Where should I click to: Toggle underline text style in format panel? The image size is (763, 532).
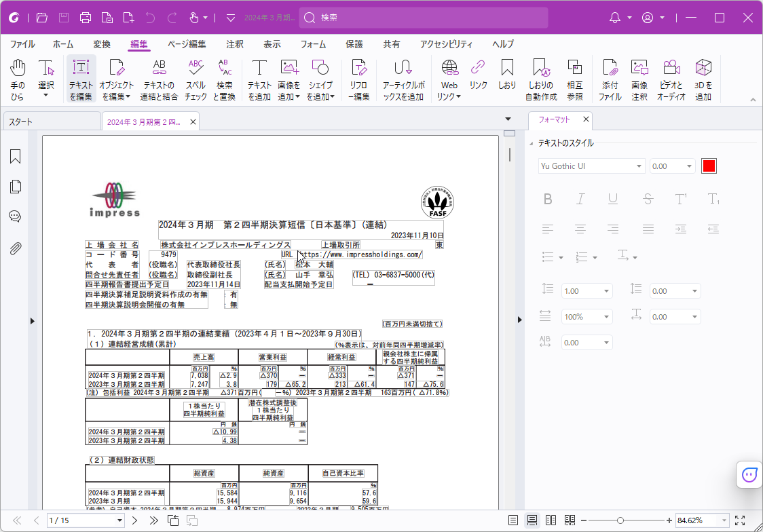613,197
